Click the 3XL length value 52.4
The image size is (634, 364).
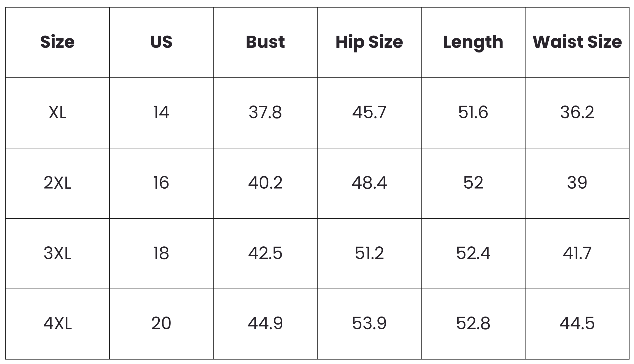click(473, 253)
